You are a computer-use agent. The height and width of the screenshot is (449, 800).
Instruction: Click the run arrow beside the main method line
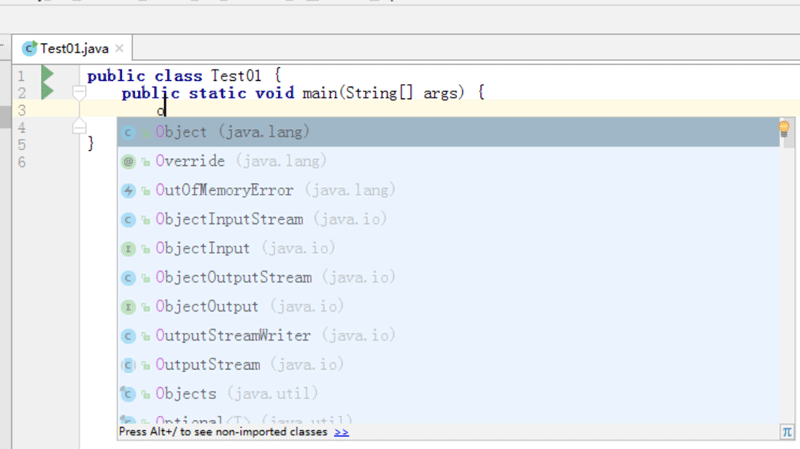tap(47, 91)
